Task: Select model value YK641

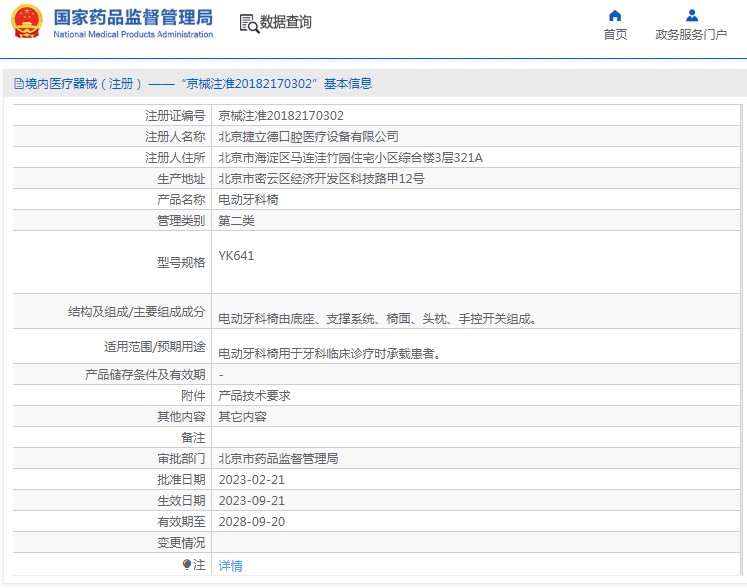Action: tap(236, 256)
